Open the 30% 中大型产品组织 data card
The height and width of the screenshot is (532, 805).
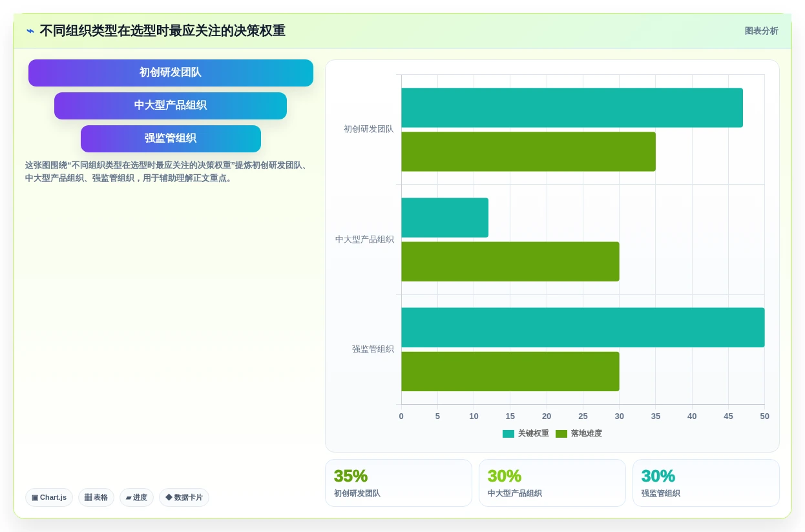[552, 483]
